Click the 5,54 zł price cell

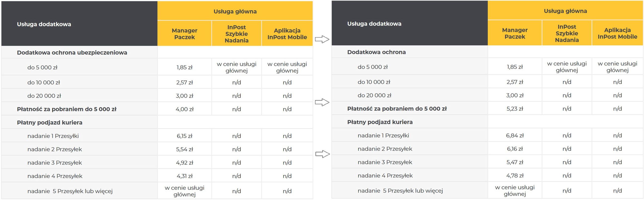click(184, 149)
